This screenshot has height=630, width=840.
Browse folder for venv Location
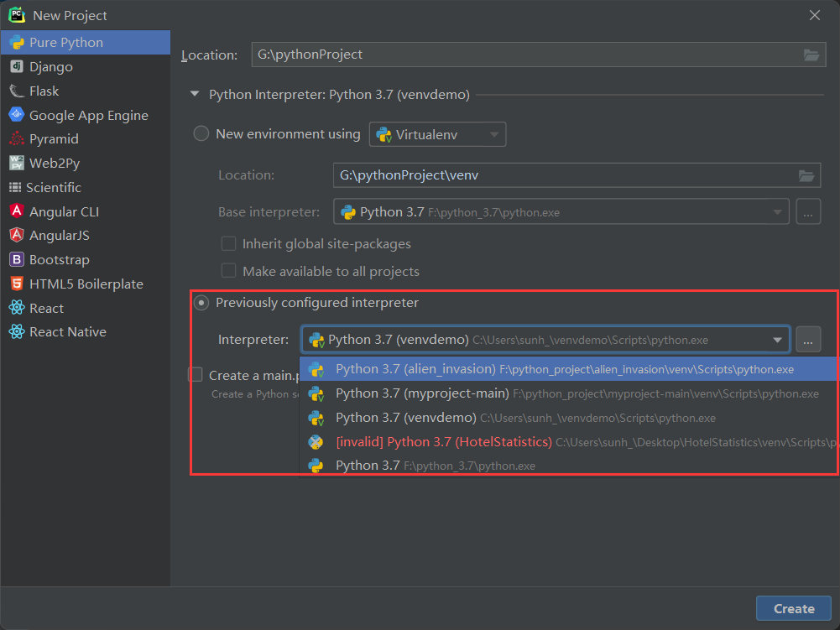coord(806,175)
